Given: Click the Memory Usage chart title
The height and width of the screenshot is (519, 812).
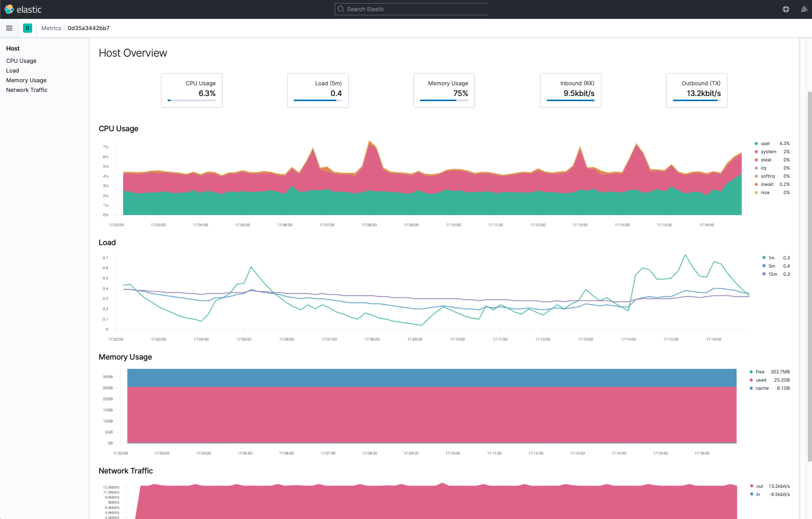Looking at the screenshot, I should (x=125, y=357).
